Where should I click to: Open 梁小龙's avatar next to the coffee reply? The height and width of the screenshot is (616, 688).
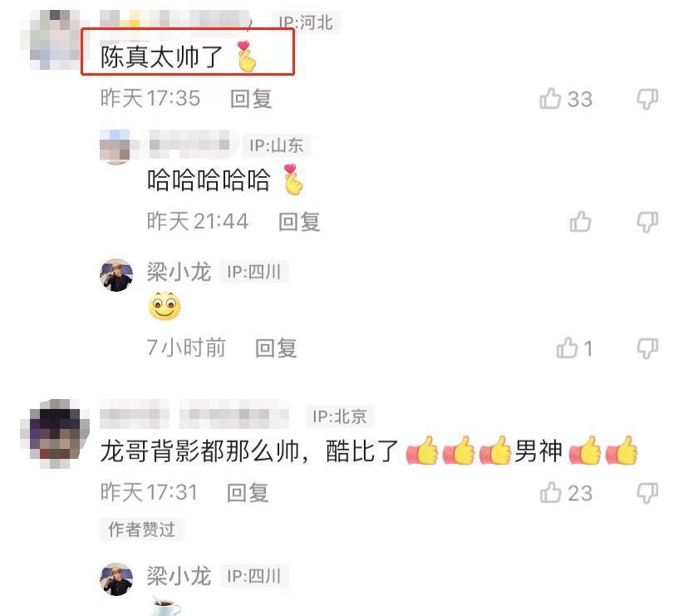tap(116, 579)
